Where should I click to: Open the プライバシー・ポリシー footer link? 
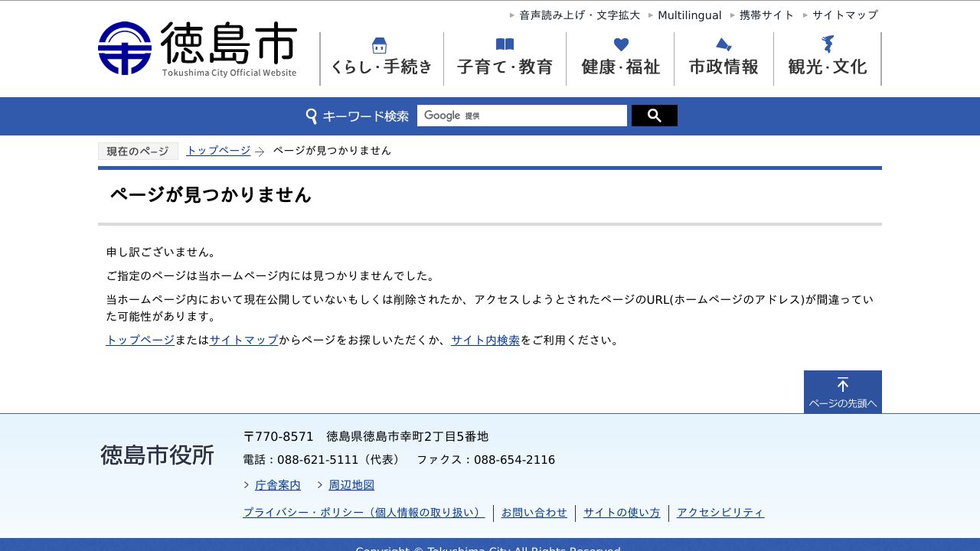[361, 513]
